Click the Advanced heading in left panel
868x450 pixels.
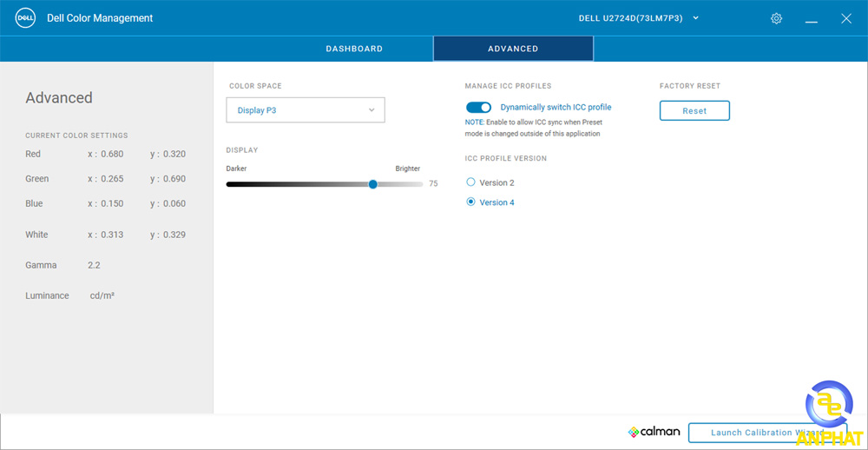pyautogui.click(x=59, y=97)
